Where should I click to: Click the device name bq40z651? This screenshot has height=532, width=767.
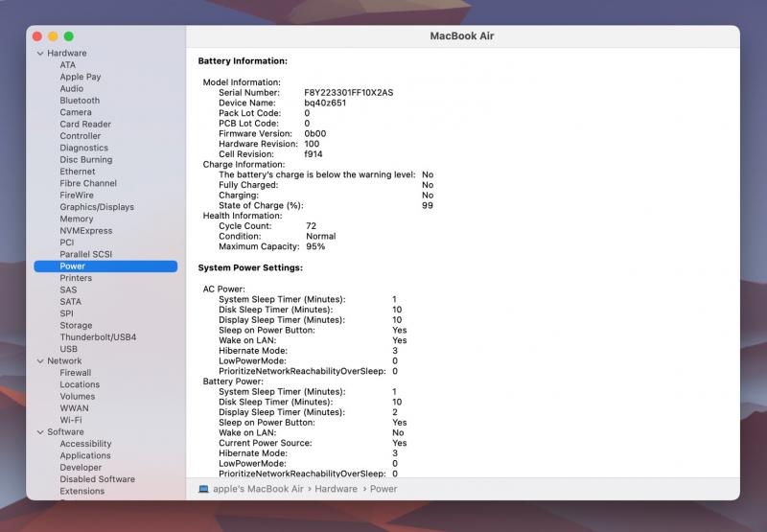[x=325, y=104]
